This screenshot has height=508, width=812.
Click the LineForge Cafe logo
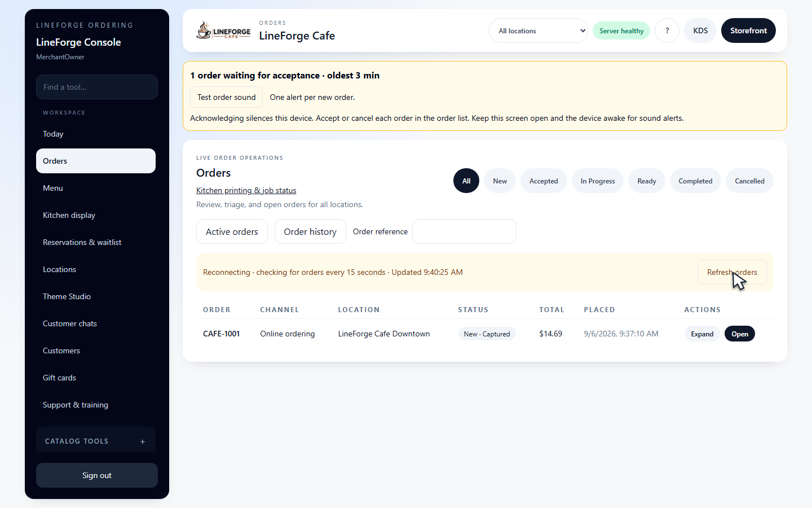click(223, 30)
